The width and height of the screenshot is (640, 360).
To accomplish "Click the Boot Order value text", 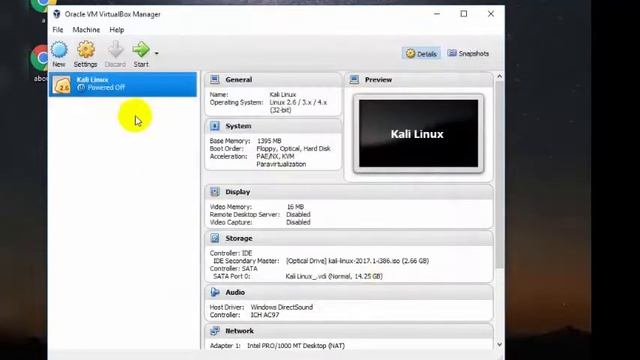I will (293, 149).
